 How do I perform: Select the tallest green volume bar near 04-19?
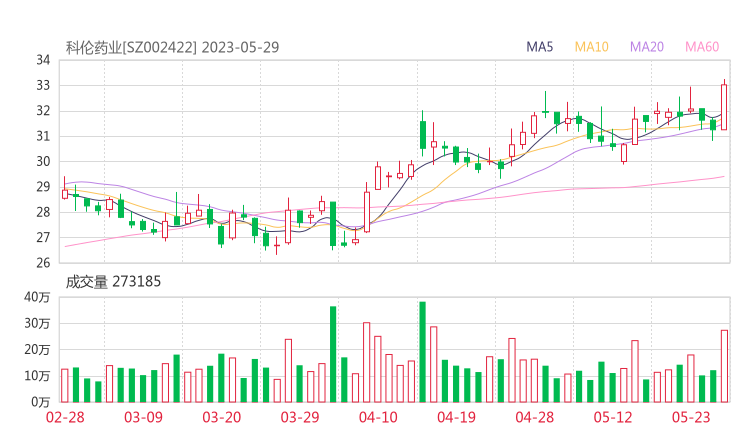(x=422, y=352)
